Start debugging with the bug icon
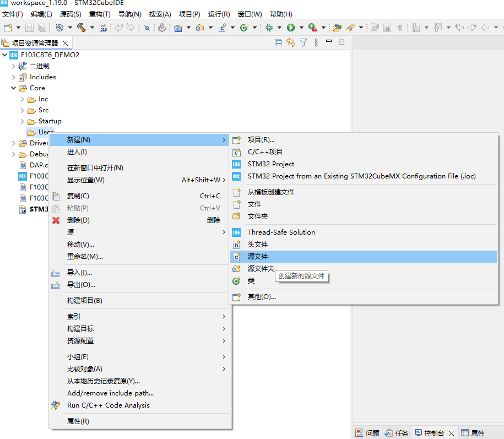This screenshot has height=439, width=504. tap(269, 28)
